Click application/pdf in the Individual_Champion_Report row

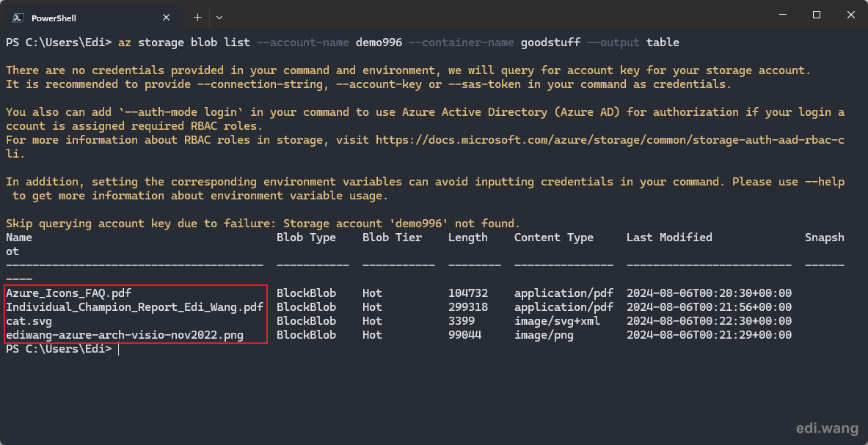coord(564,306)
